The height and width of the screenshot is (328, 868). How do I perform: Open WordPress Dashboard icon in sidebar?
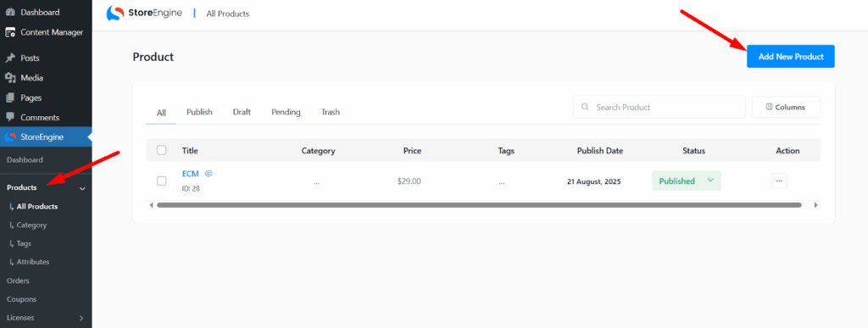click(x=10, y=12)
